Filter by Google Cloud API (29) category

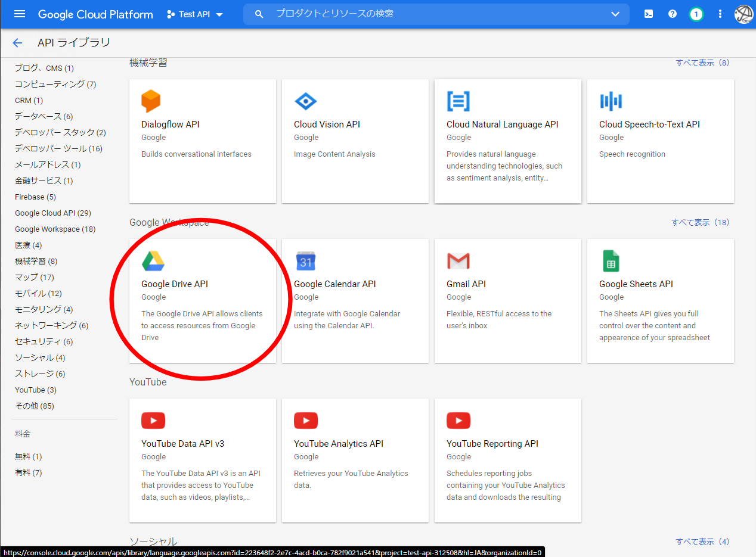53,213
